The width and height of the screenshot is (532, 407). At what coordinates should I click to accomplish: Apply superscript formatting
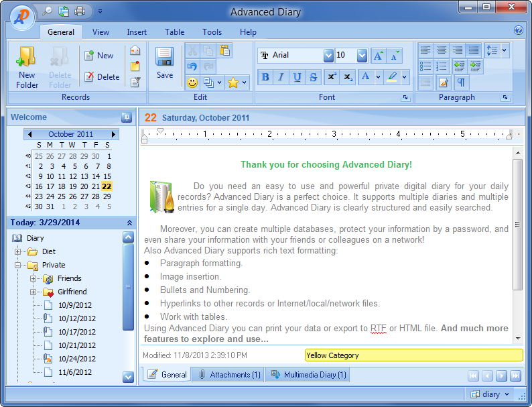point(332,77)
